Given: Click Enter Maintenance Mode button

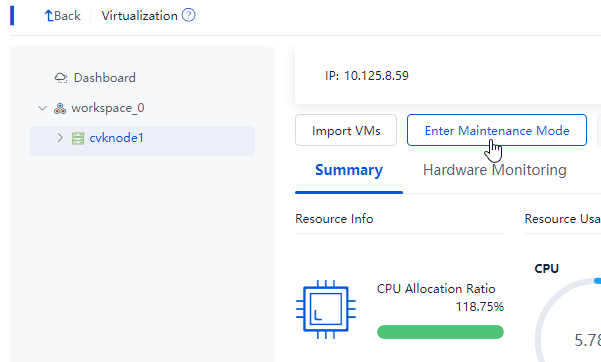Looking at the screenshot, I should pyautogui.click(x=497, y=130).
